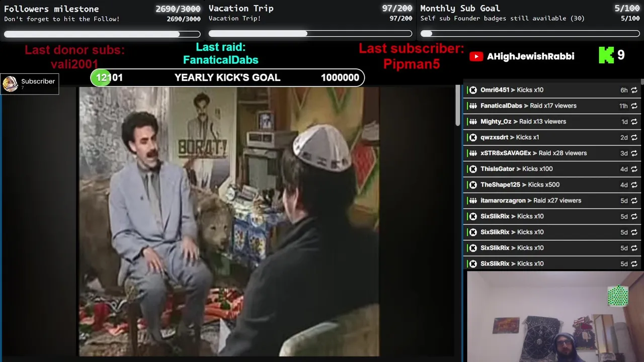Click last donor sub name vali2001
The image size is (644, 362).
pos(74,64)
